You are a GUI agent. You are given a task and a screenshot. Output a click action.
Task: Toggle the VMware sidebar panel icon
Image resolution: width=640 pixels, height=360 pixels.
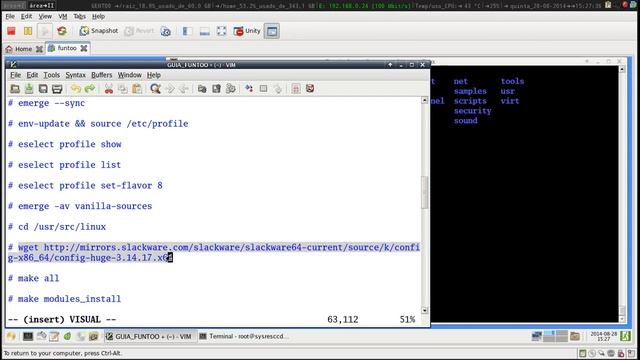(x=187, y=31)
